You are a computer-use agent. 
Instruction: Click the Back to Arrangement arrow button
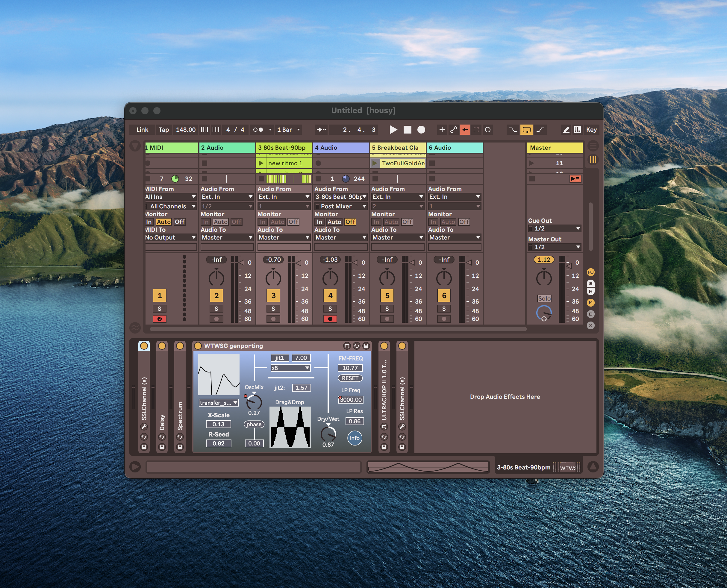click(465, 129)
